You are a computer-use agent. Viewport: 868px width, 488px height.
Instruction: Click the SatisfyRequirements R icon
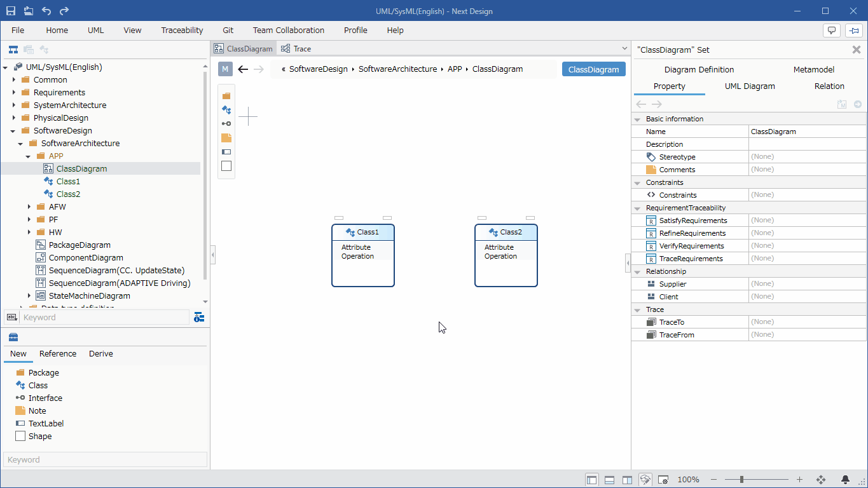click(x=651, y=220)
